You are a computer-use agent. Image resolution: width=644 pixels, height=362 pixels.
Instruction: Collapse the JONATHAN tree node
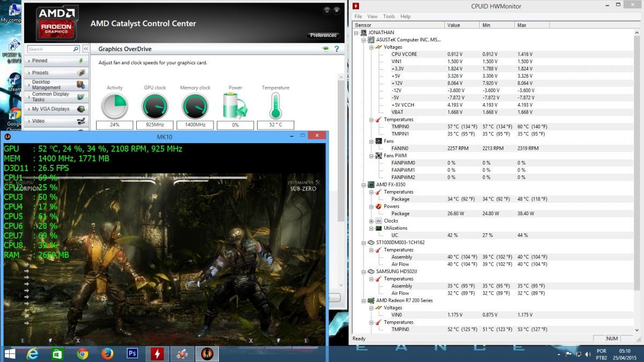356,33
